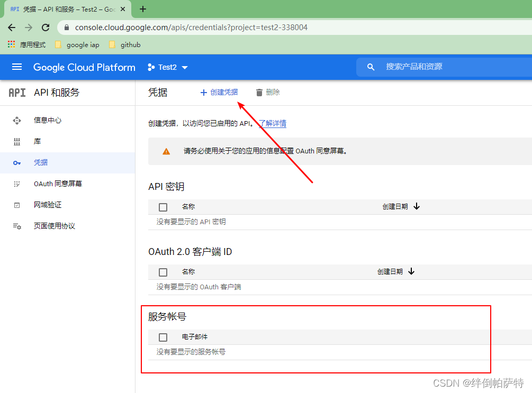
Task: Open the API 和服务 section header
Action: tap(57, 93)
